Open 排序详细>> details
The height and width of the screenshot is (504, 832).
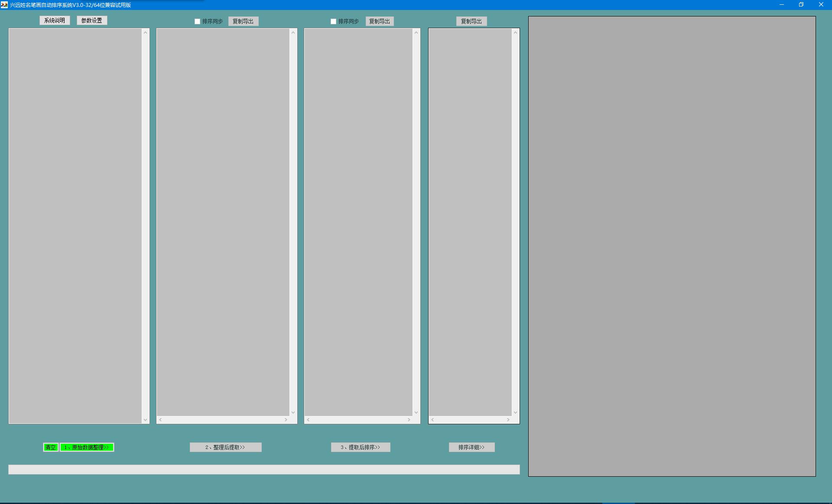471,447
